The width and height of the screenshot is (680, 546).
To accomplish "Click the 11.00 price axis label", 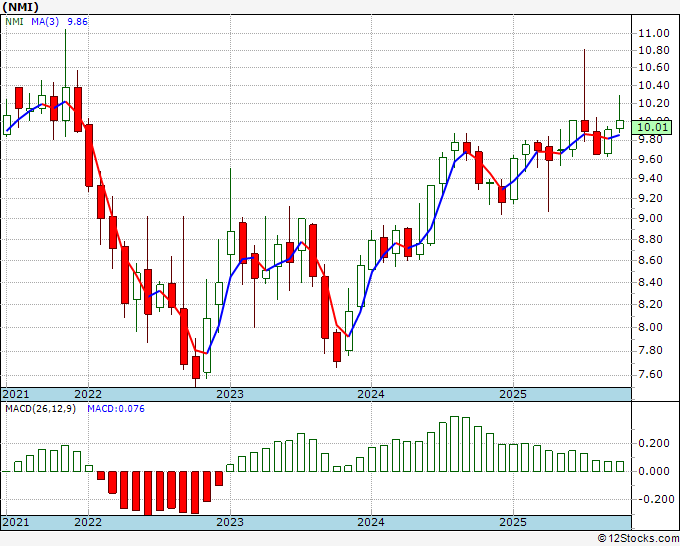I will coord(654,33).
